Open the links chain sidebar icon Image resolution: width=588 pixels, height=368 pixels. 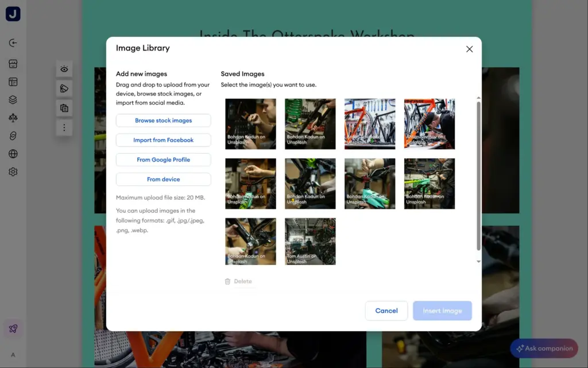13,136
